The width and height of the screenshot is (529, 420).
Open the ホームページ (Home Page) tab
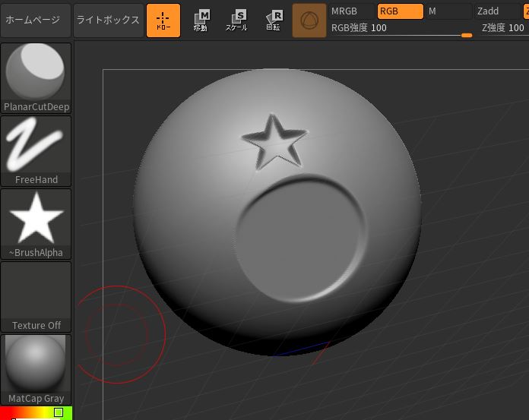(36, 21)
